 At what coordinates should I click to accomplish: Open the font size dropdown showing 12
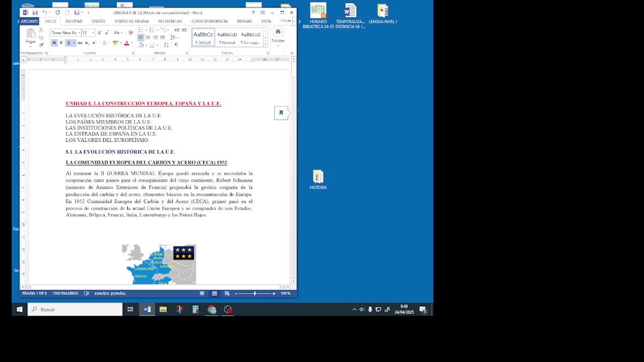click(x=93, y=33)
